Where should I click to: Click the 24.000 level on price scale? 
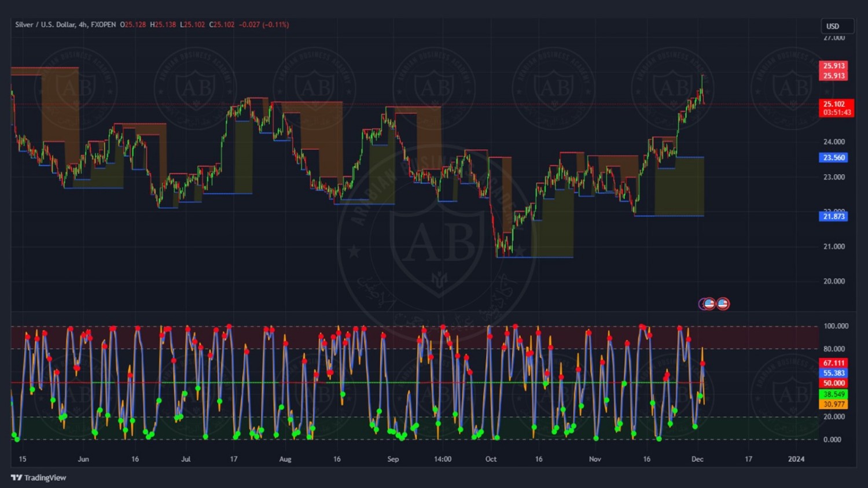click(x=834, y=142)
